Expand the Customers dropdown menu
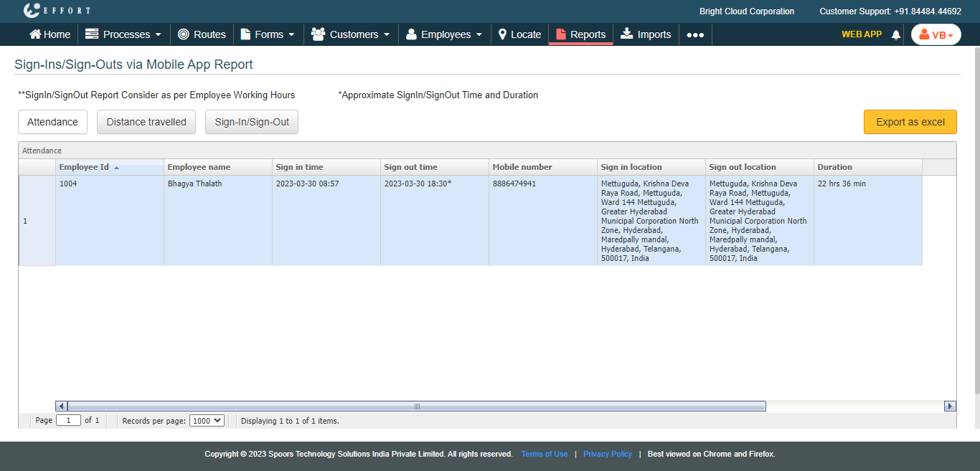 [x=350, y=34]
